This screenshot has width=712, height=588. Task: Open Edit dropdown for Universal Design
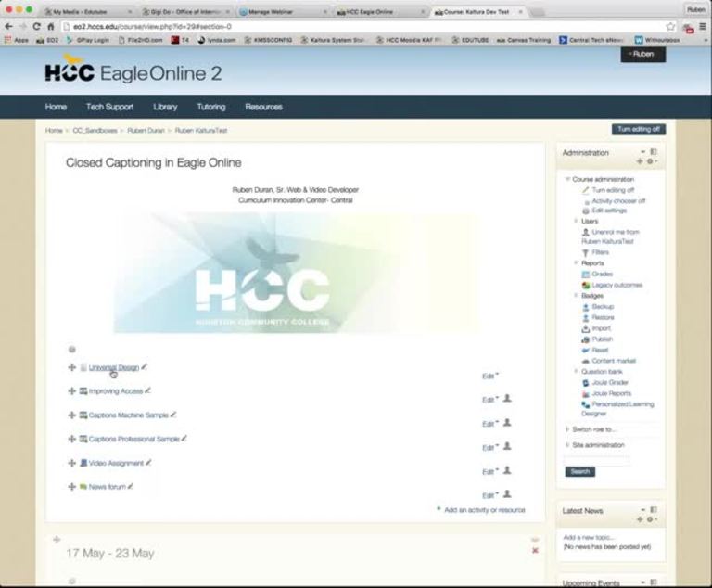tap(489, 377)
